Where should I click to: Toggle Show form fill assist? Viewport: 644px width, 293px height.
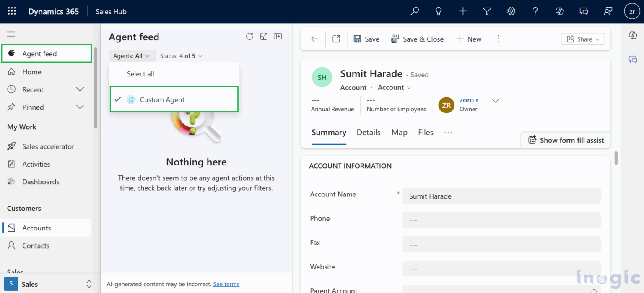pyautogui.click(x=566, y=140)
